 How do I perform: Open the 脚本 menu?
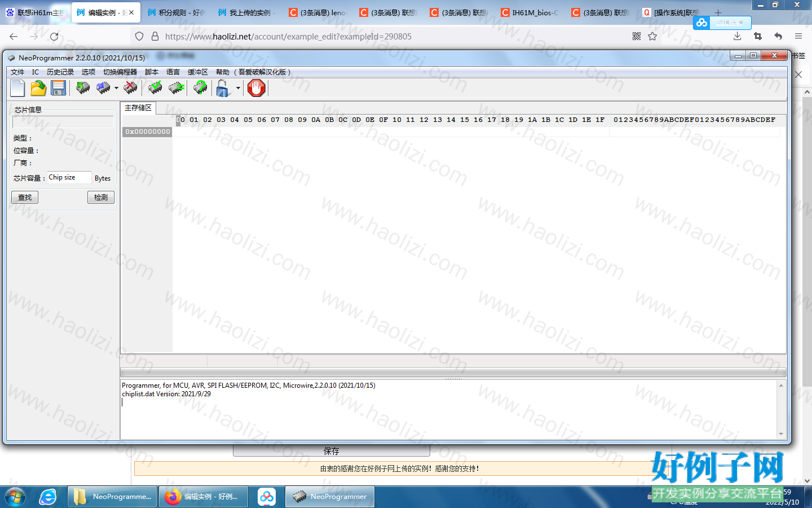coord(152,72)
